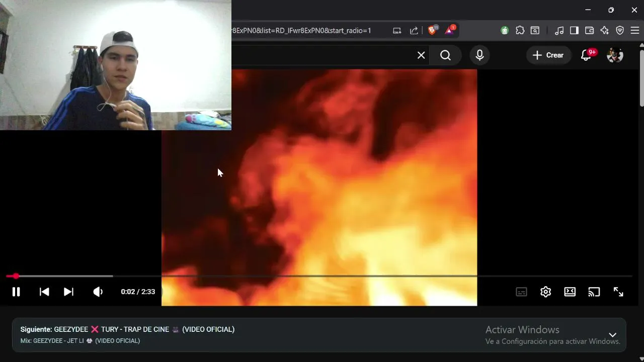Mute the player volume speaker icon
Viewport: 644px width, 362px height.
[x=98, y=292]
